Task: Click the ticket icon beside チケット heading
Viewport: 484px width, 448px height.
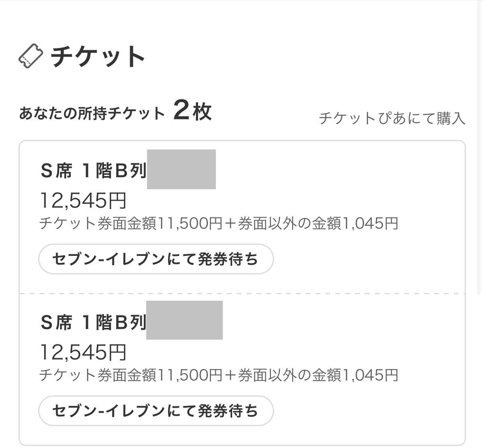Action: coord(30,57)
